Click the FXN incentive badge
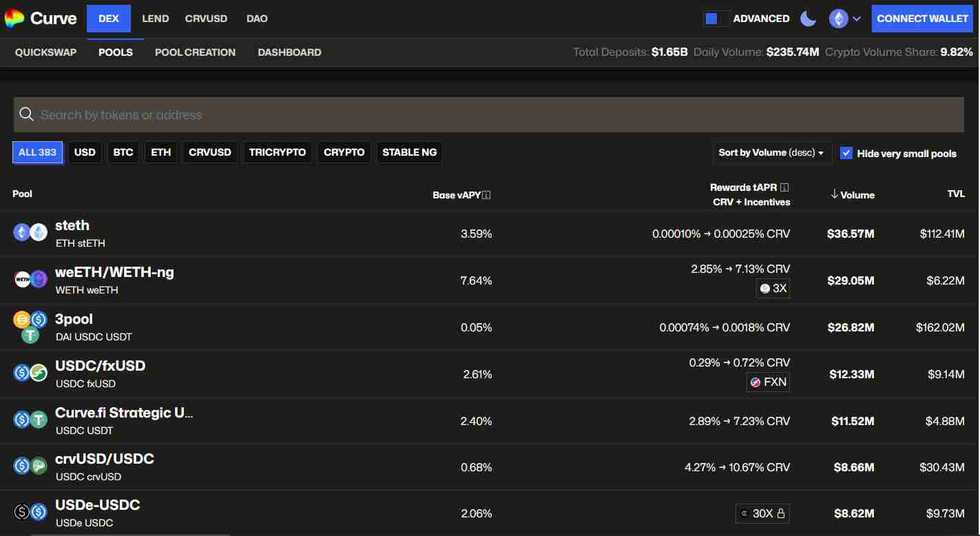This screenshot has height=536, width=980. [x=768, y=382]
